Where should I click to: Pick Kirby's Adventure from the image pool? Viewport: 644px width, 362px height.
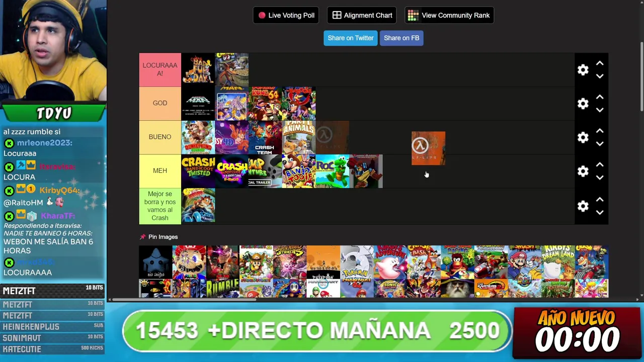tap(390, 262)
